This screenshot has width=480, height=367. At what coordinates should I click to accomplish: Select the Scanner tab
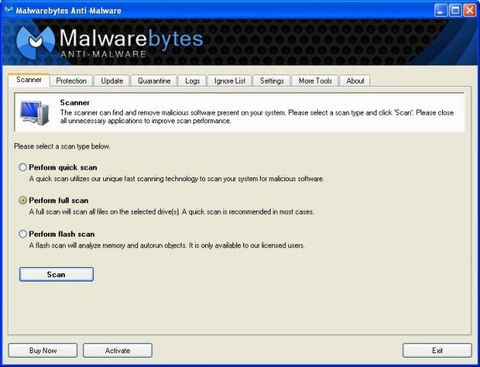pos(29,80)
